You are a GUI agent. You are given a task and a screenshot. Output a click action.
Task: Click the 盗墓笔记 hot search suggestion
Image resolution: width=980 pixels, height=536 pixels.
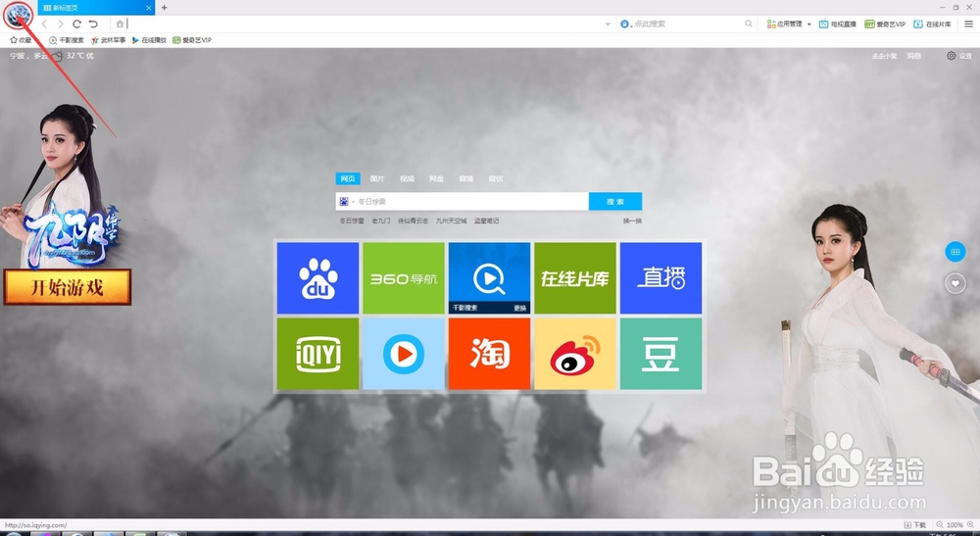486,220
